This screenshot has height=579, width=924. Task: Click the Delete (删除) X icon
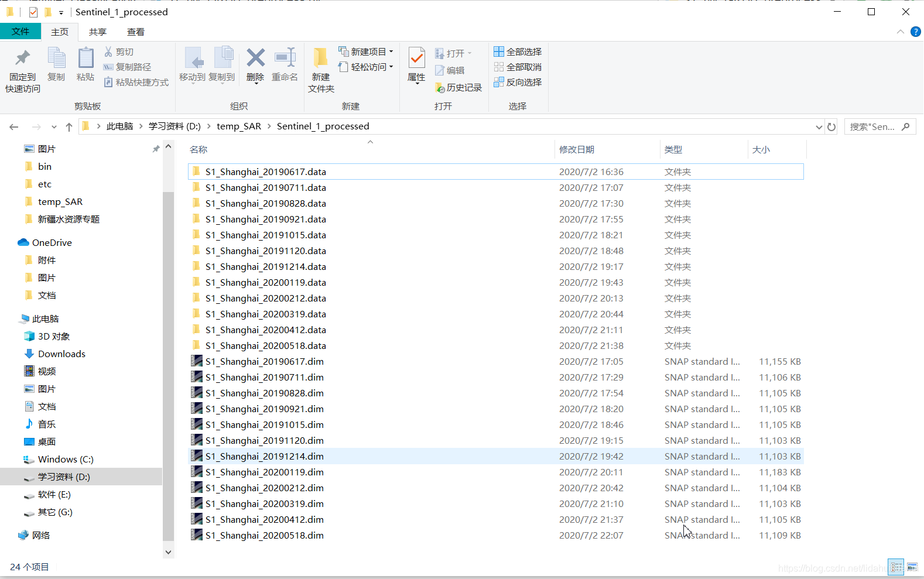click(255, 59)
